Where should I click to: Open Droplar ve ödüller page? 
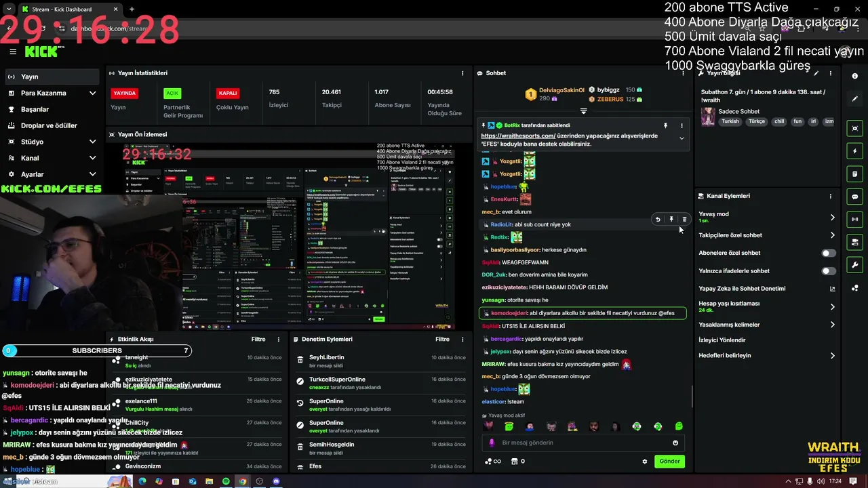[52, 125]
